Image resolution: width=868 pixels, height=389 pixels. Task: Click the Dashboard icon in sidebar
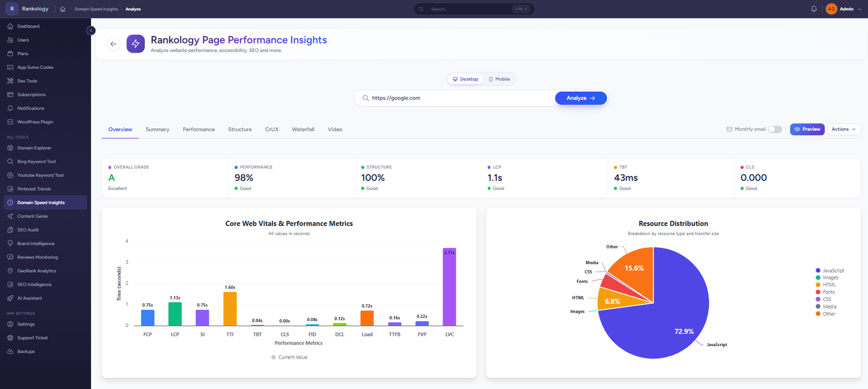[10, 26]
